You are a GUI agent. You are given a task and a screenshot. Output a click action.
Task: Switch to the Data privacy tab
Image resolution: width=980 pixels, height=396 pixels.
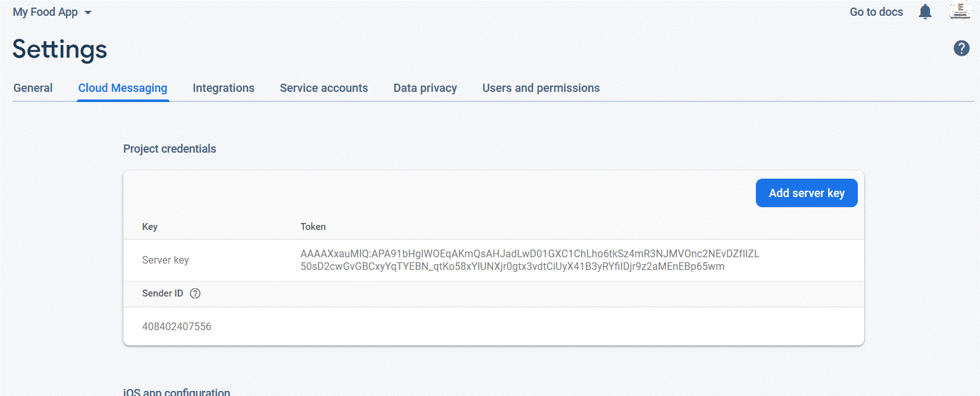pos(425,87)
